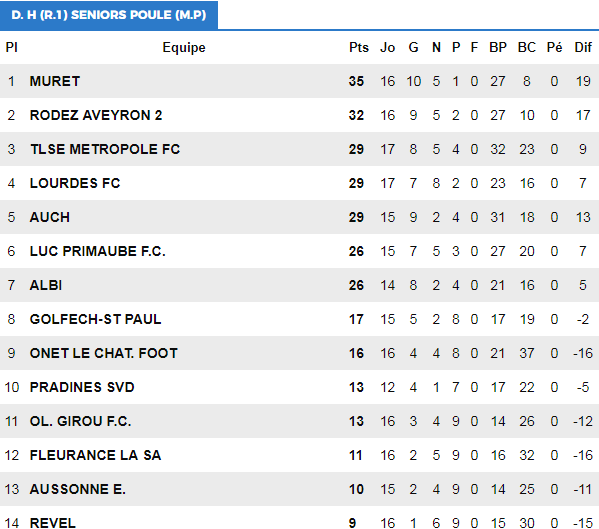Viewport: 599px width, 529px height.
Task: Open the RODEZ AVEYRON 2 team
Action: click(x=96, y=115)
